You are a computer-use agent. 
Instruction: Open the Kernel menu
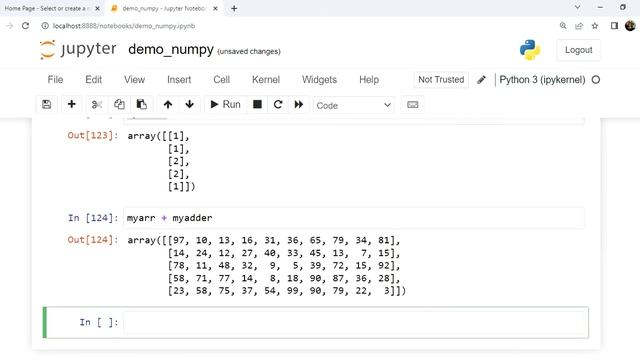coord(266,80)
